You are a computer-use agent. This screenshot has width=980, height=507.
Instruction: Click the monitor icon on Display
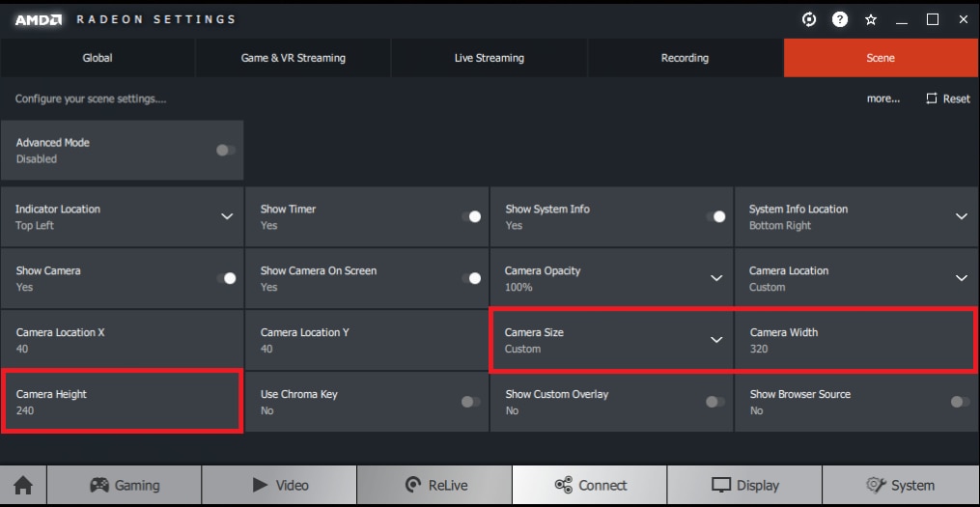tap(721, 485)
